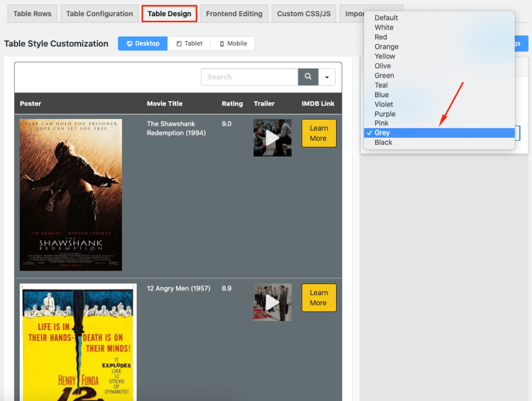Screen dimensions: 532x401
Task: Go to Frontend Editing tab
Action: [x=234, y=14]
